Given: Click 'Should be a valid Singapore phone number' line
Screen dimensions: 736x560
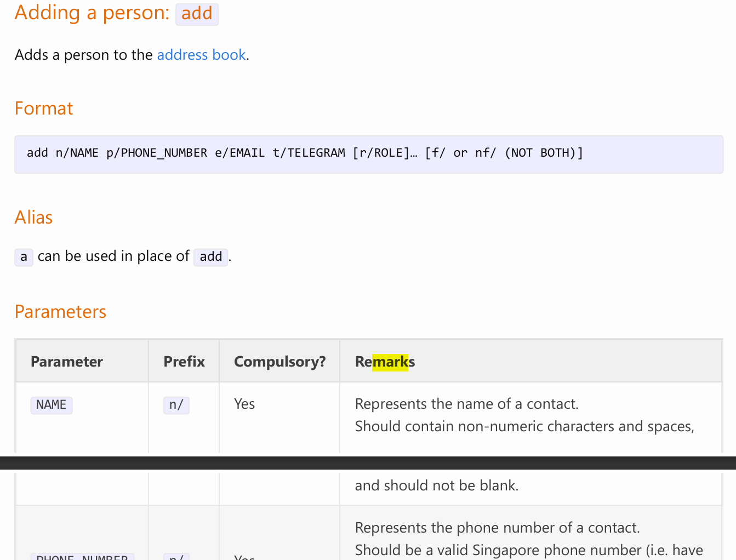Looking at the screenshot, I should pyautogui.click(x=529, y=550).
